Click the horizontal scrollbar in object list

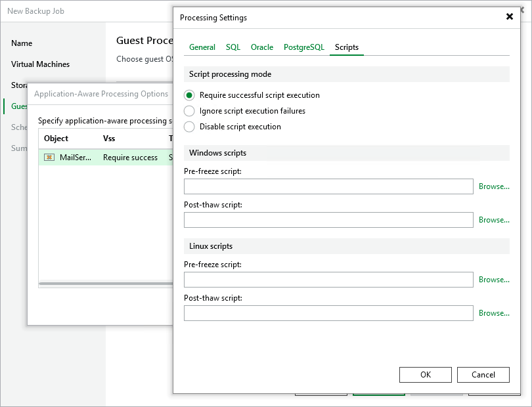click(x=105, y=284)
